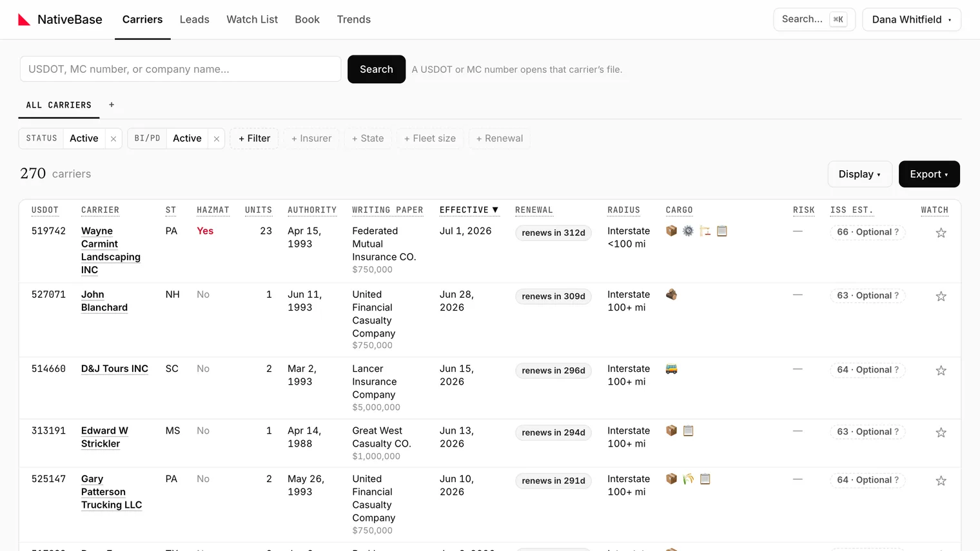The width and height of the screenshot is (980, 551).
Task: Click the 'renews in 294d' badge
Action: click(x=553, y=432)
